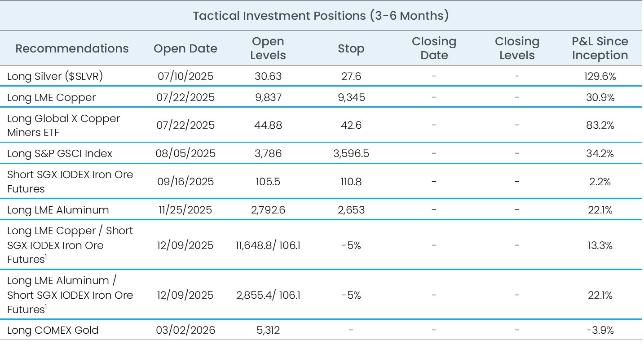Click the Tactical Investment Positions table title
Screen dimensions: 644x353
pos(321,16)
